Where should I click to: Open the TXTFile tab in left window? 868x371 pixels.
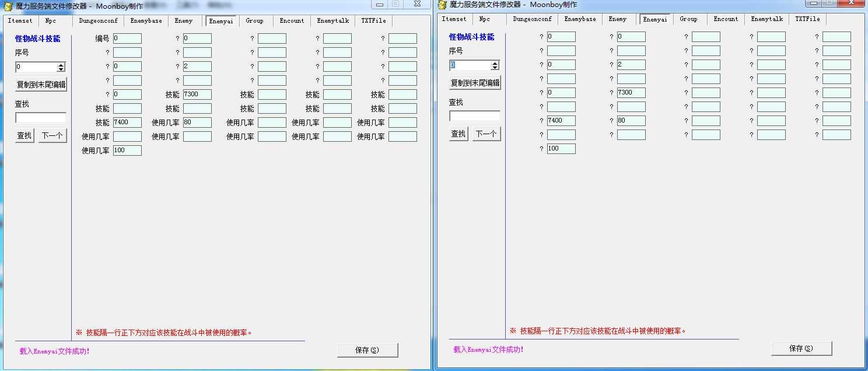(373, 21)
